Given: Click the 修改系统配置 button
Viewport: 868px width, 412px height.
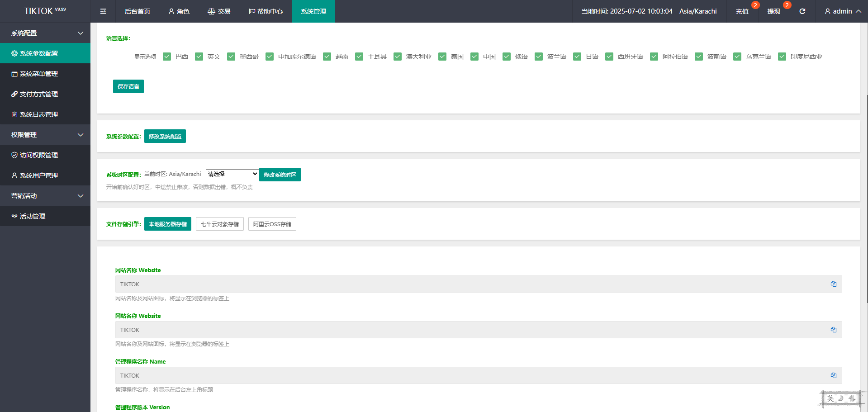Looking at the screenshot, I should [x=165, y=136].
